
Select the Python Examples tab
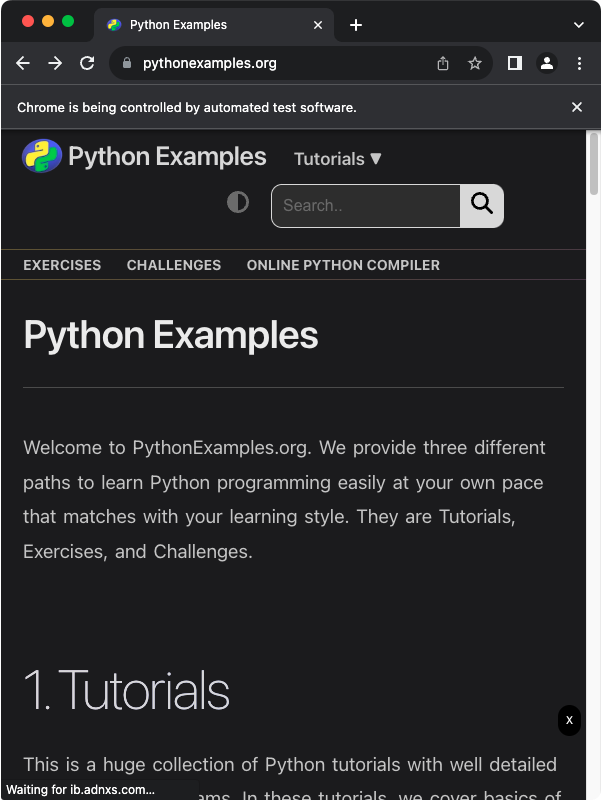pos(214,25)
